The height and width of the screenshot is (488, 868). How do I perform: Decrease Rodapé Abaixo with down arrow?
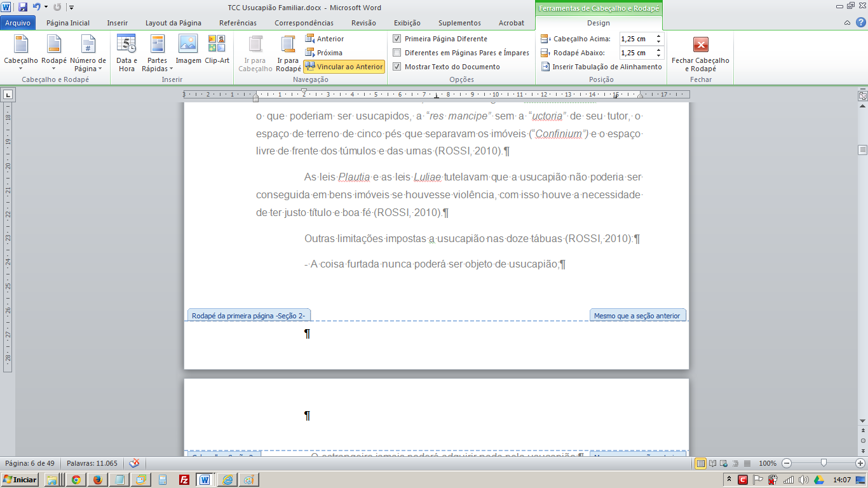pos(659,56)
